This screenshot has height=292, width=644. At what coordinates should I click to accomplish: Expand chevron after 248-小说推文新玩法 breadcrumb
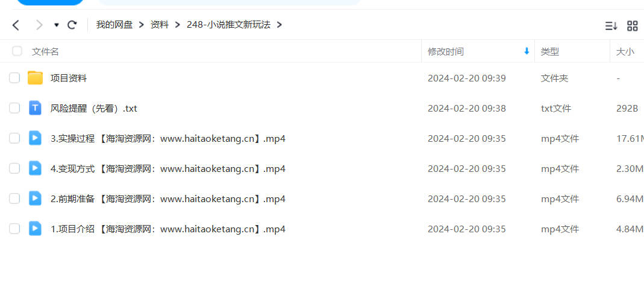[x=280, y=25]
